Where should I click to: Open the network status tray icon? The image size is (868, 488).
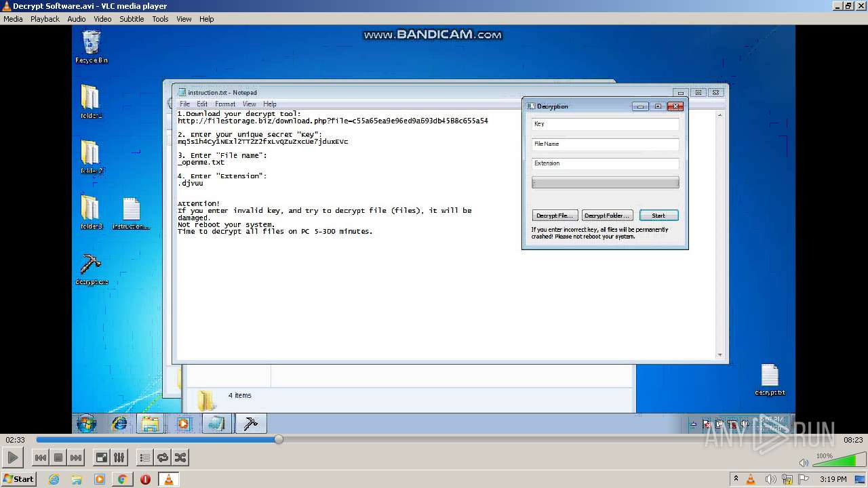(787, 479)
